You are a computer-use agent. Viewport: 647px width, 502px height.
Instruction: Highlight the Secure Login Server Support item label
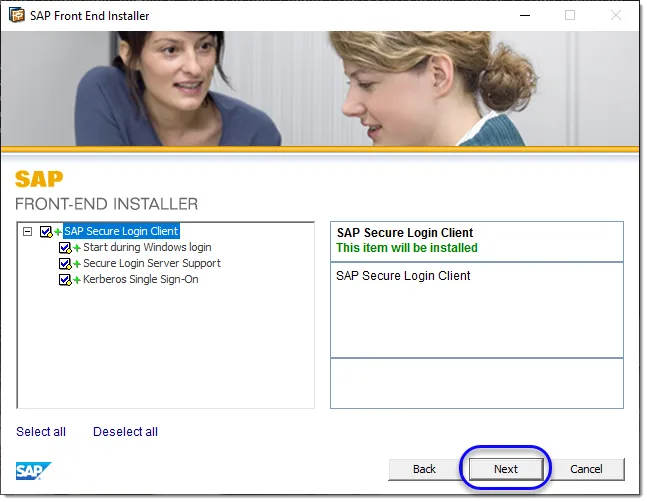(x=152, y=263)
